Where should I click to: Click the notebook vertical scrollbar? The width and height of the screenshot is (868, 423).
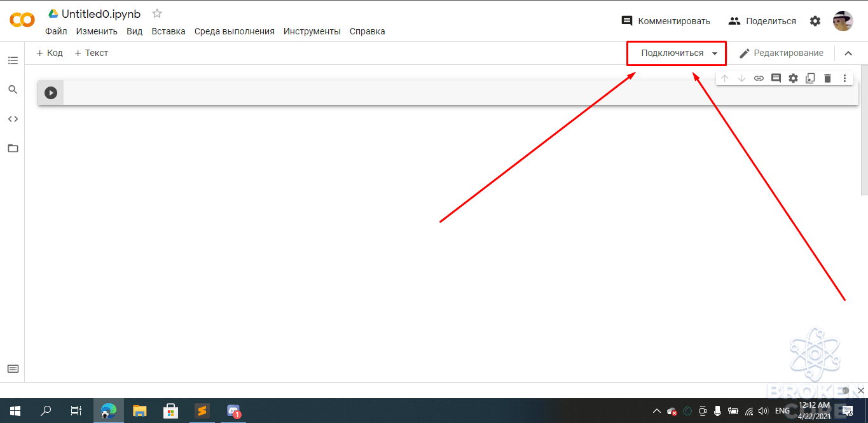864,130
